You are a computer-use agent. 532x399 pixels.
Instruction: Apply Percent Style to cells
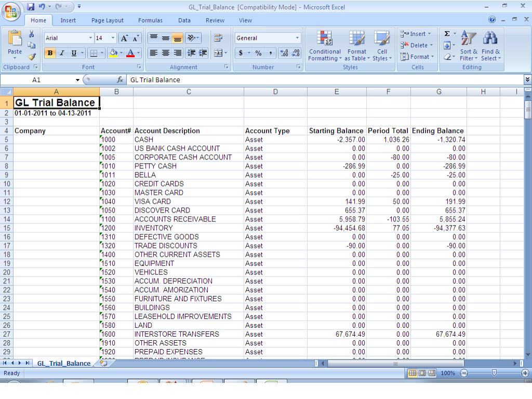(259, 53)
